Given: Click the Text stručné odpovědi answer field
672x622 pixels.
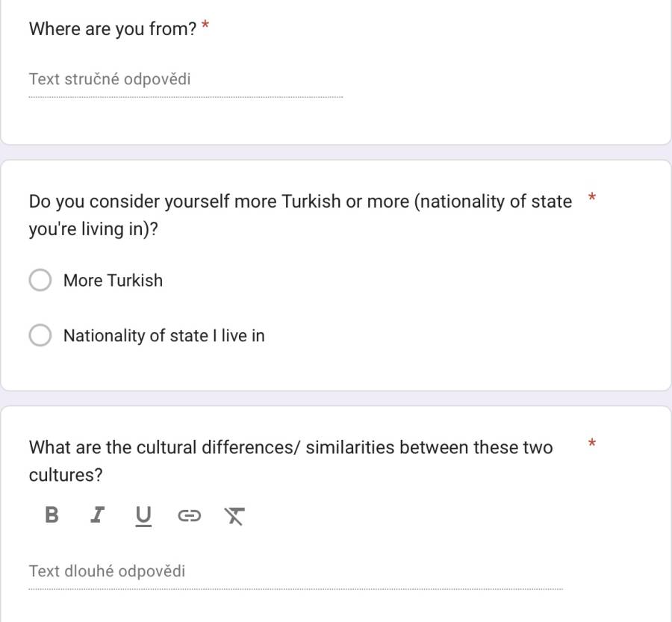Looking at the screenshot, I should point(186,80).
